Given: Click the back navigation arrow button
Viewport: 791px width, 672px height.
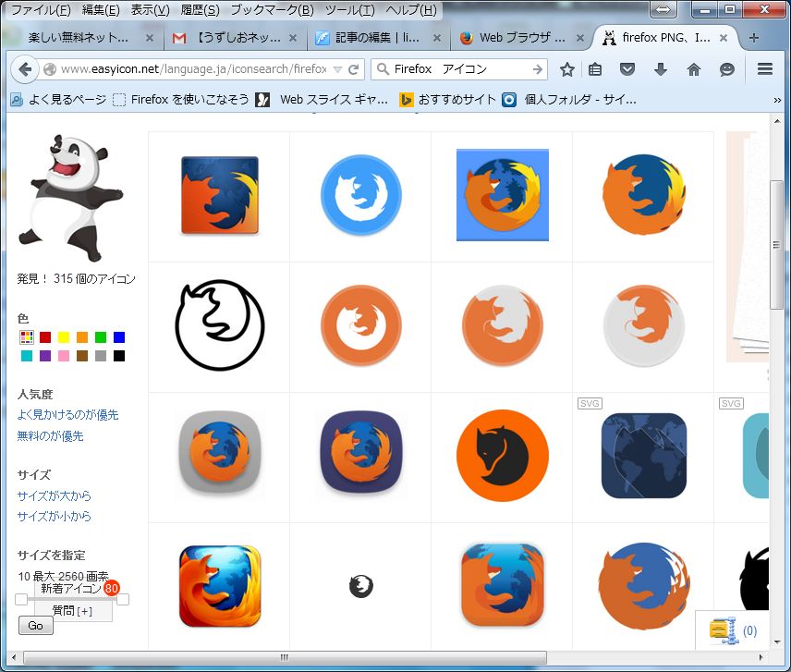Looking at the screenshot, I should [25, 69].
